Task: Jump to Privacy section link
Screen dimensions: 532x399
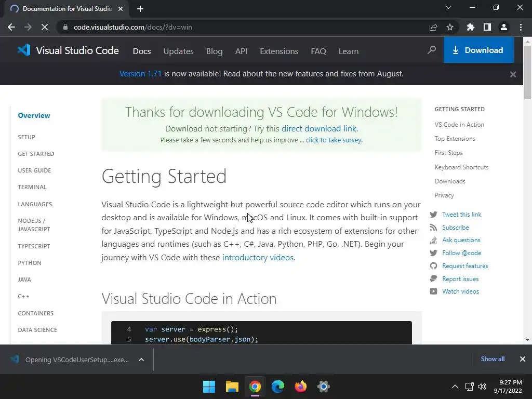Action: [x=444, y=195]
